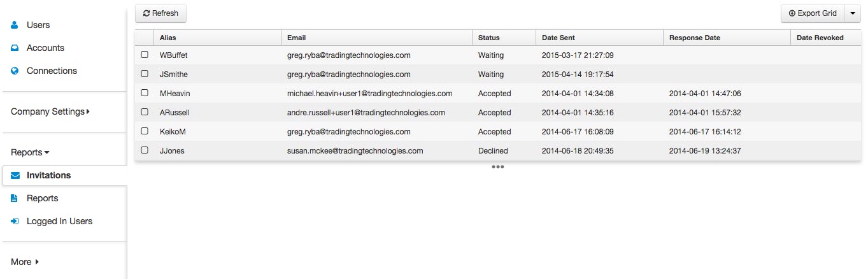The width and height of the screenshot is (868, 279).
Task: Enable the KeikoM row checkbox
Action: tap(145, 132)
